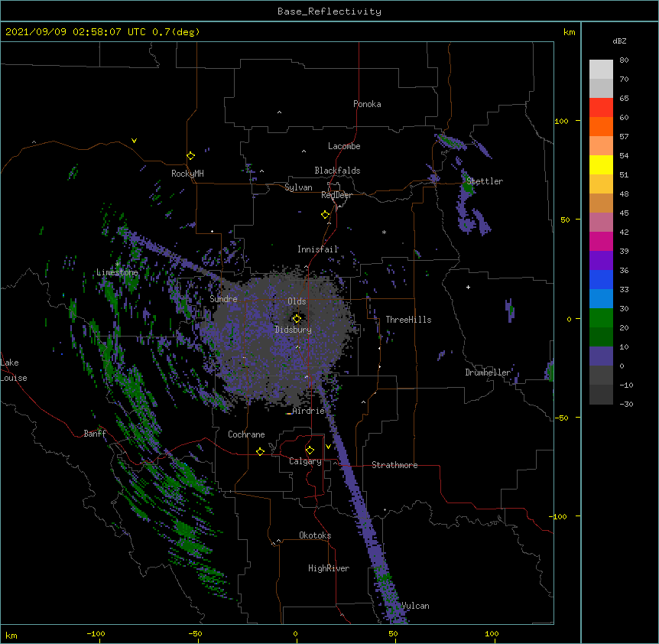Select the pink 45–42 dBZ legend swatch
This screenshot has height=644, width=659.
601,223
